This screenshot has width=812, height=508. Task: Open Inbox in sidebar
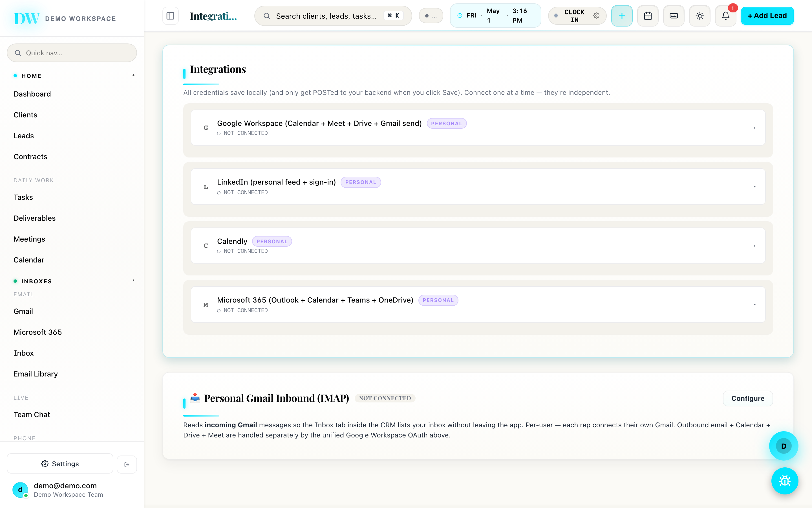pyautogui.click(x=23, y=353)
